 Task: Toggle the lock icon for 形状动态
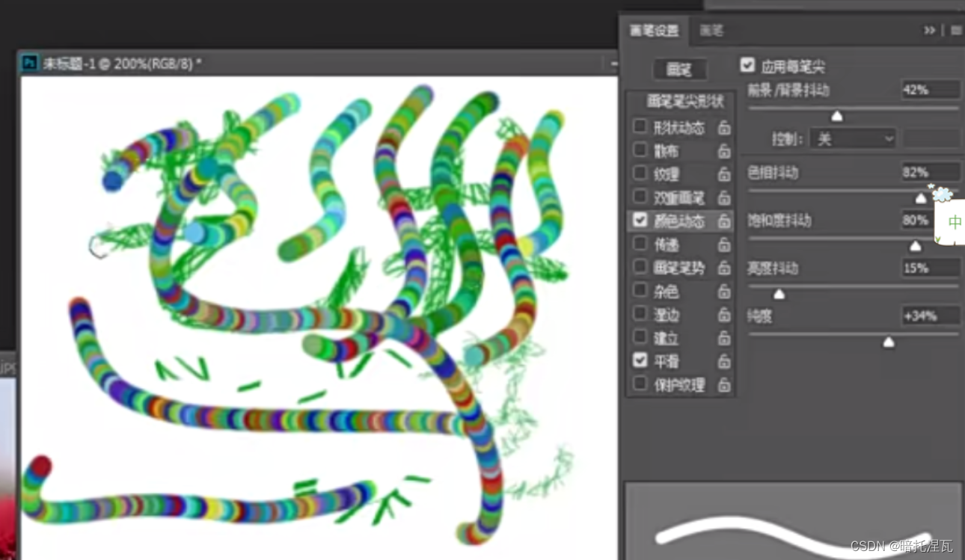coord(724,128)
